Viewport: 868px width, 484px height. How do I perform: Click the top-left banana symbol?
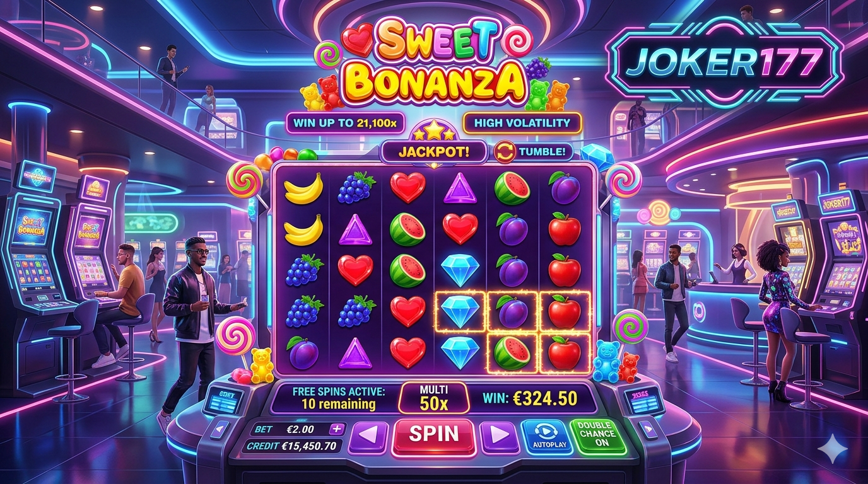[x=303, y=188]
